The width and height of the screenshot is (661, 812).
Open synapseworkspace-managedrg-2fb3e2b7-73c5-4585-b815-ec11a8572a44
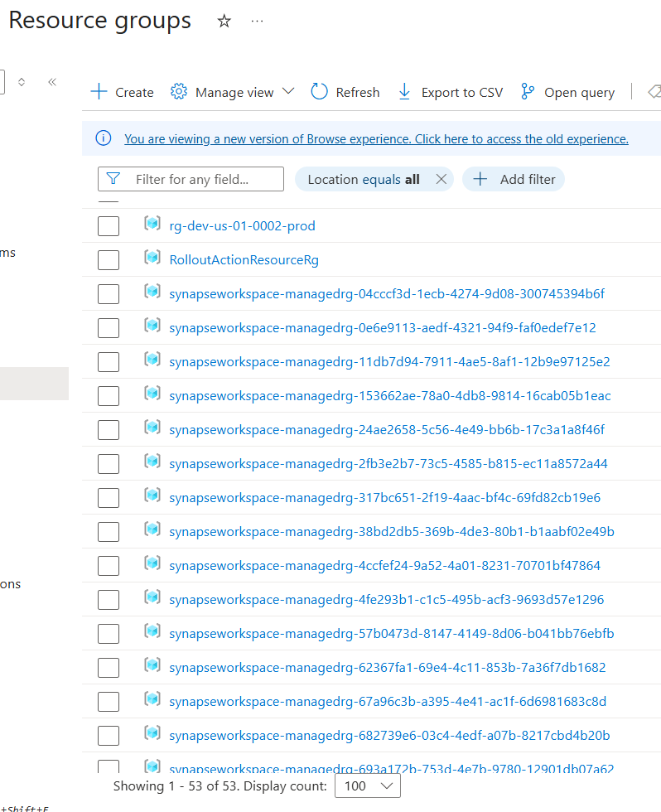pos(388,463)
